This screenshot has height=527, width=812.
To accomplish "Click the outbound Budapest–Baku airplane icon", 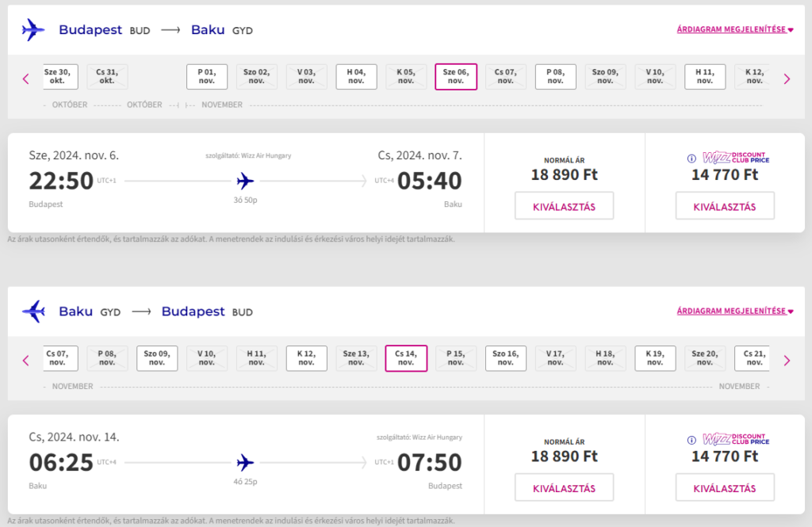I will [33, 30].
